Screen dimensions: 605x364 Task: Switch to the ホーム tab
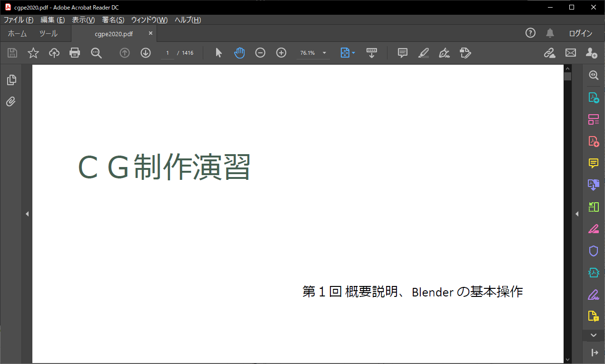(17, 33)
